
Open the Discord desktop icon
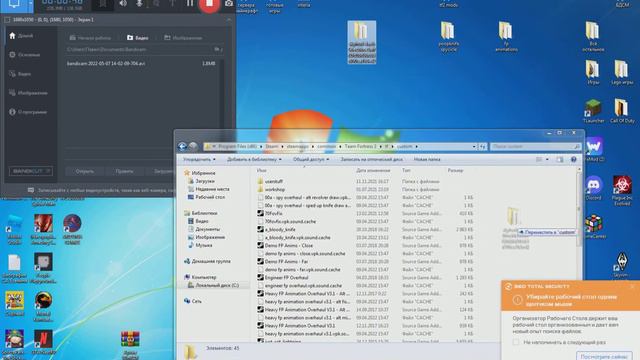[x=593, y=188]
